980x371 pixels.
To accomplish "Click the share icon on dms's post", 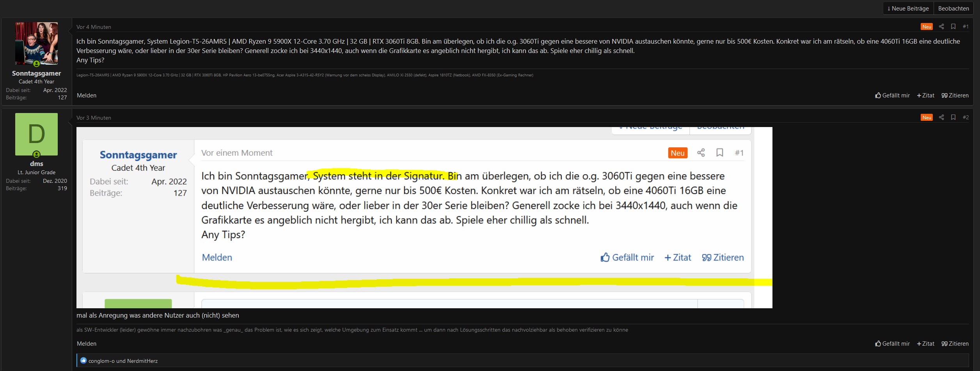I will coord(941,117).
